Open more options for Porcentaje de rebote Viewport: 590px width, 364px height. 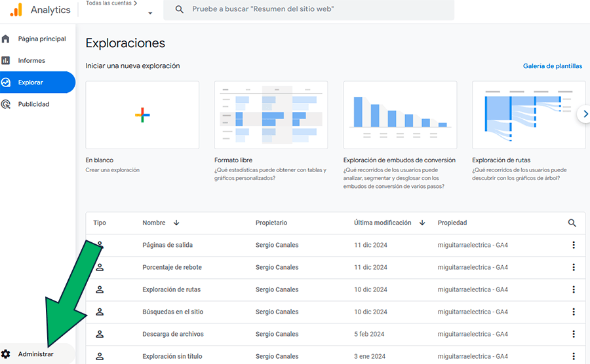[x=574, y=267]
